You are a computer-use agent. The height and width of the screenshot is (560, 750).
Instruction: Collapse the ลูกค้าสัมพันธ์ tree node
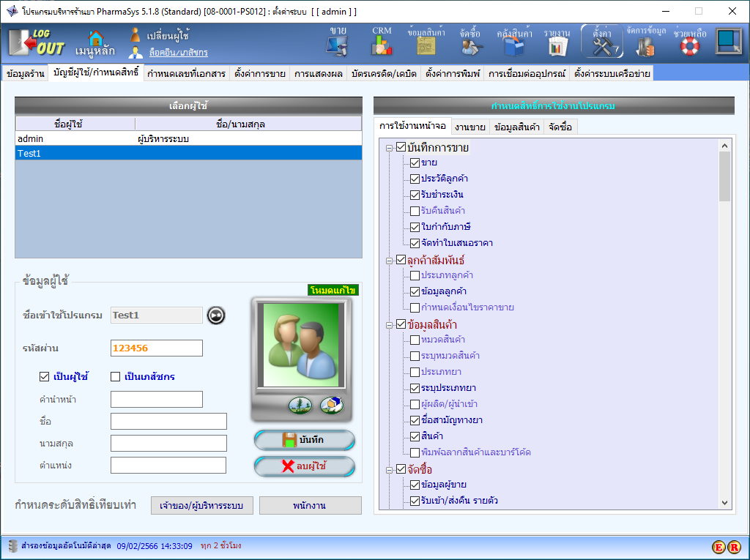click(390, 261)
